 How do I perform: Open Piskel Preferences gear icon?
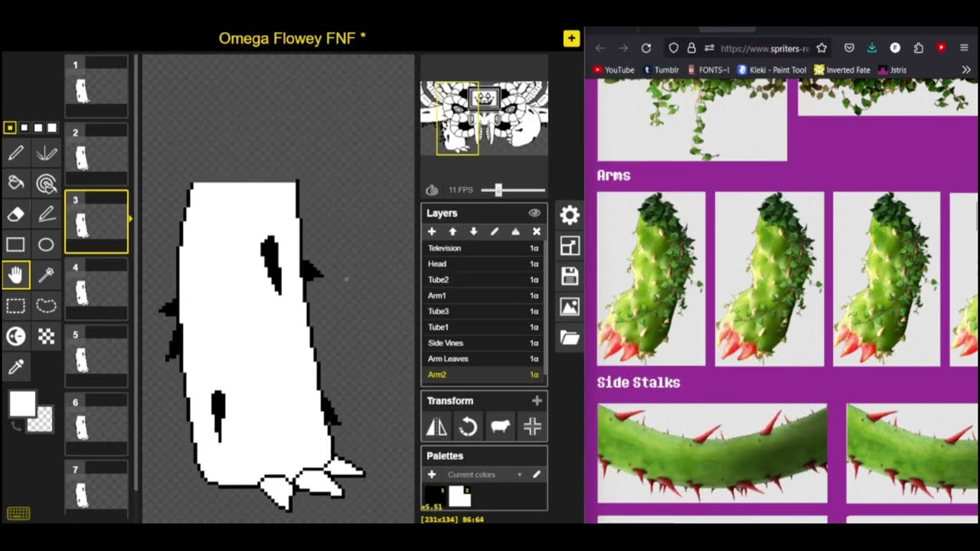tap(570, 215)
